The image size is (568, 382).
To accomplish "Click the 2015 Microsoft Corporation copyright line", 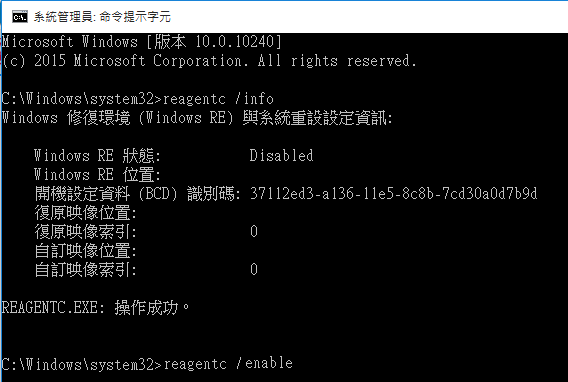I will click(x=209, y=61).
